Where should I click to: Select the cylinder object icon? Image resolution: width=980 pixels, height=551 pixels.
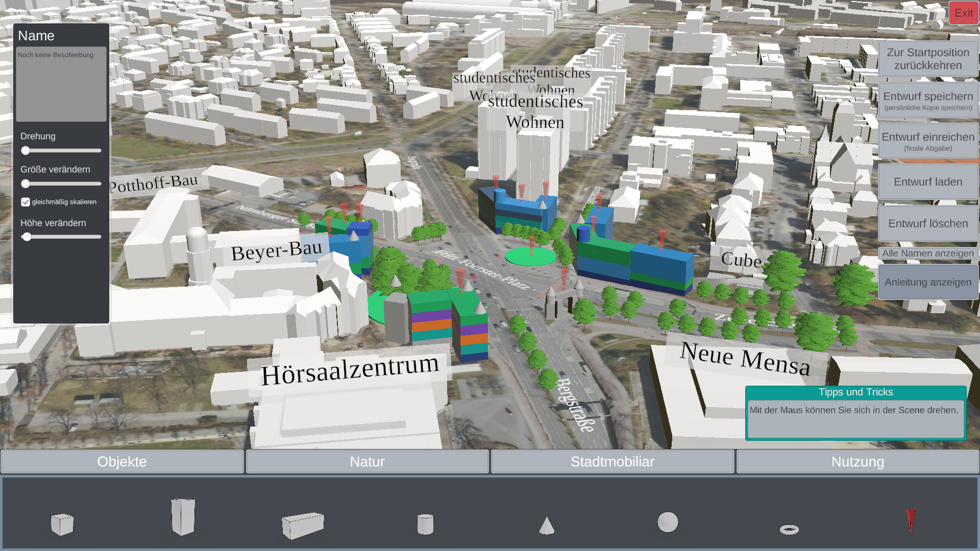tap(425, 524)
